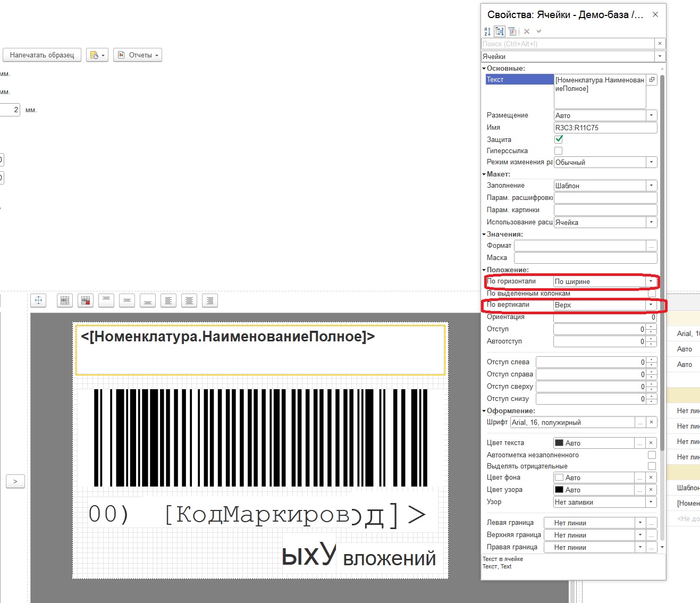Align cell text to the bottom
This screenshot has height=603, width=700.
click(x=148, y=300)
